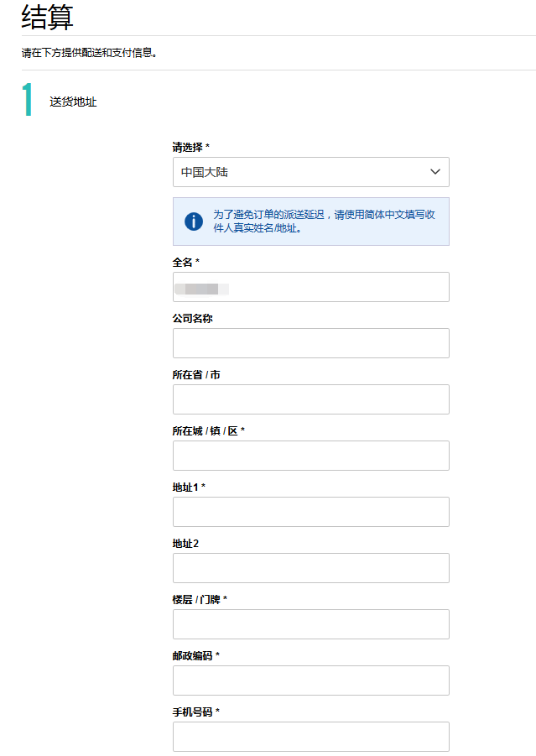The image size is (536, 756).
Task: Focus the 地址1 input field
Action: (x=310, y=512)
